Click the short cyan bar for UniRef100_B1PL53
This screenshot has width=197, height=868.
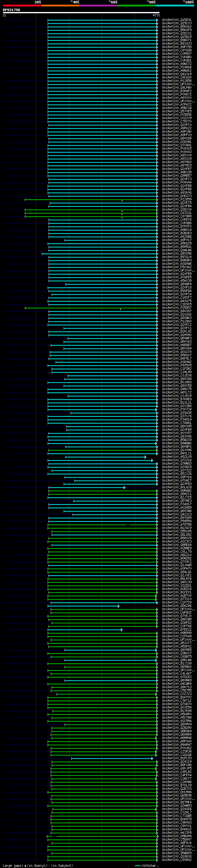(x=112, y=758)
